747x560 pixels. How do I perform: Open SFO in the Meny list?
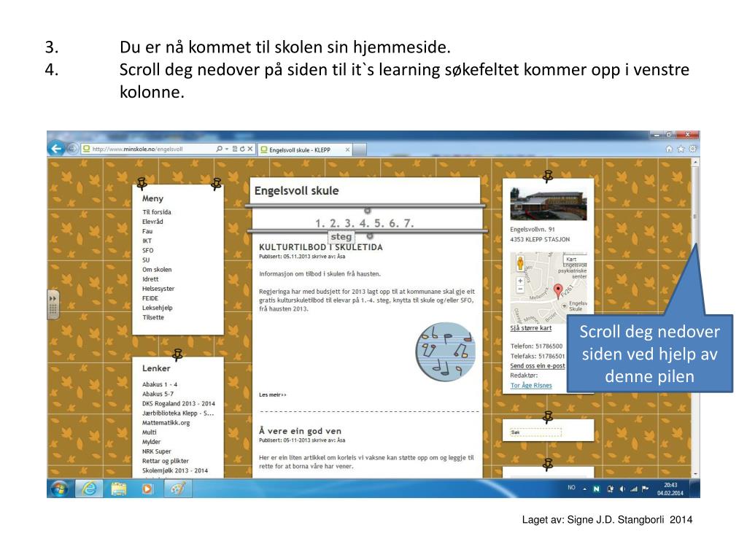(147, 250)
